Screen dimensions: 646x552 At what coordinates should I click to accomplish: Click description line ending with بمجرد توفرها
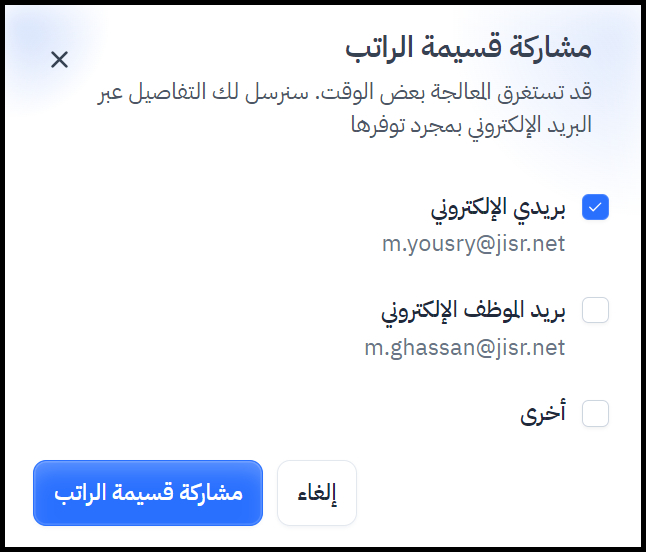coord(470,125)
